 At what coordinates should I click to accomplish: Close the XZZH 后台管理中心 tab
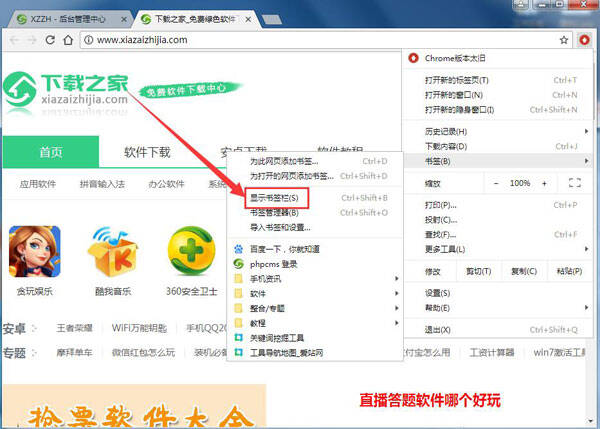pyautogui.click(x=124, y=19)
